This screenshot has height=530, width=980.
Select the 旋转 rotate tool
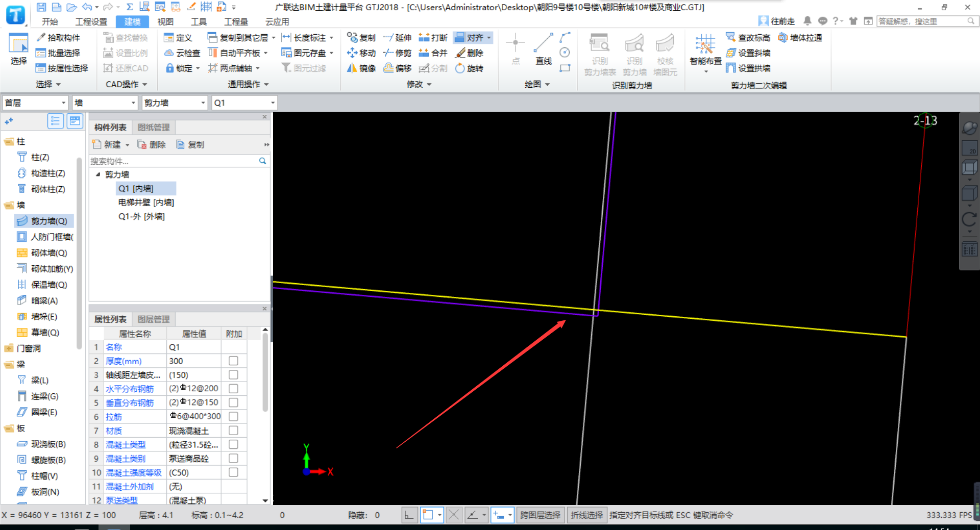click(470, 68)
